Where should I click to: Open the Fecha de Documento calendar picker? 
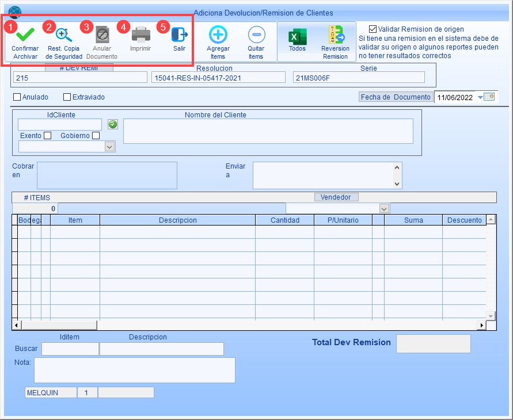[489, 97]
